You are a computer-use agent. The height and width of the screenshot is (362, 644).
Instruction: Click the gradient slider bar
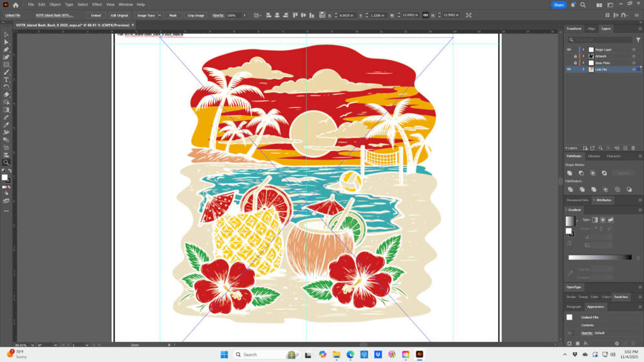[599, 257]
